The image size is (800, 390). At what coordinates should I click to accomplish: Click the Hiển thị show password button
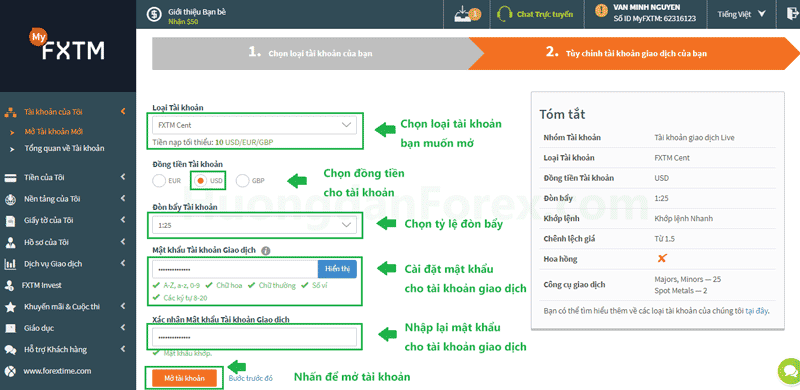pyautogui.click(x=337, y=269)
